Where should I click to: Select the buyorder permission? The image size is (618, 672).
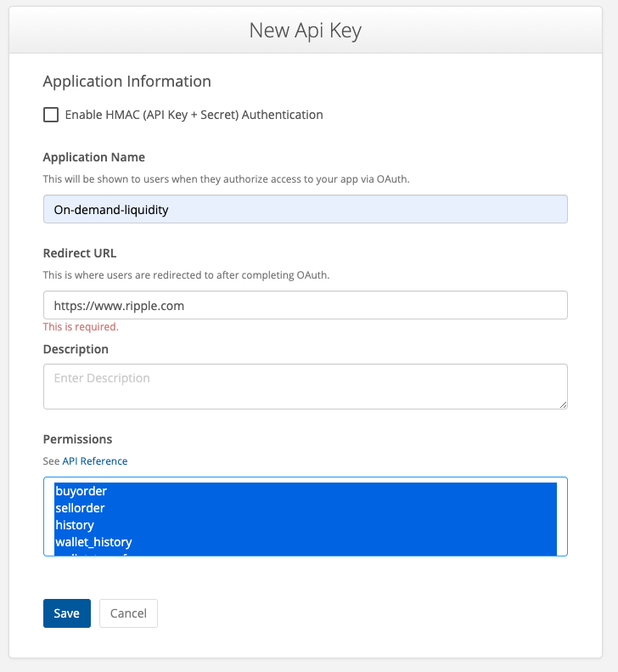pos(80,491)
